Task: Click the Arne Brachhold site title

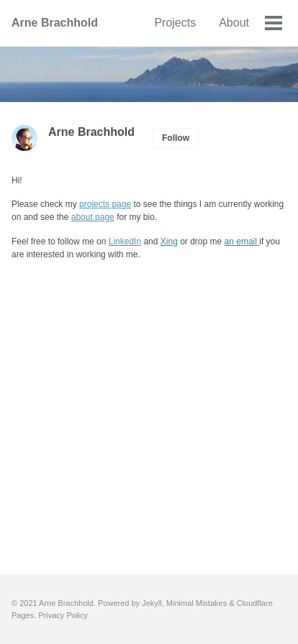Action: coord(55,22)
